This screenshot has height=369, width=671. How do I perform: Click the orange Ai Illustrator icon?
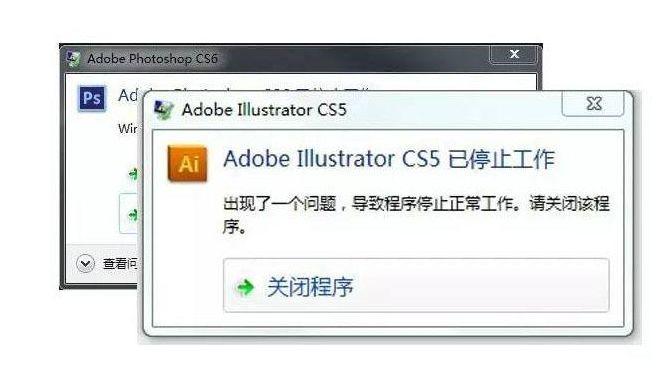187,164
